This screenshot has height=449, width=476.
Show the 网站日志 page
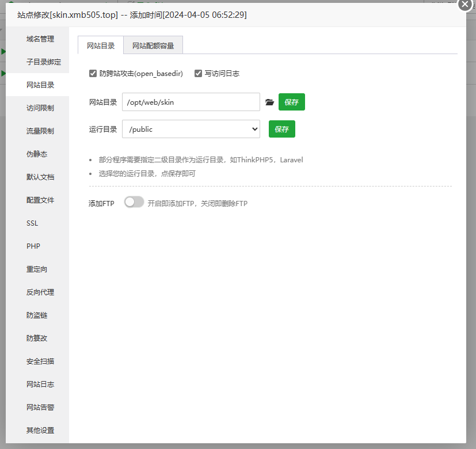(x=40, y=385)
